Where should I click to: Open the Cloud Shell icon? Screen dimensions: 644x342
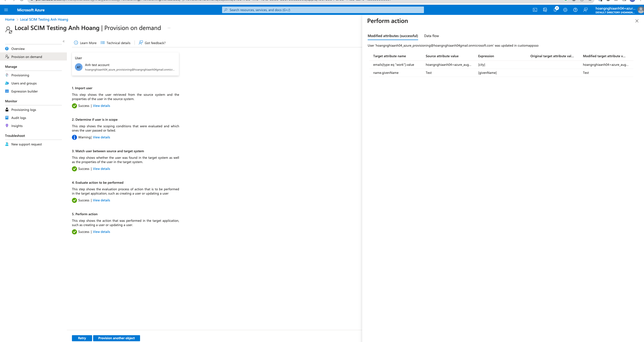click(535, 10)
